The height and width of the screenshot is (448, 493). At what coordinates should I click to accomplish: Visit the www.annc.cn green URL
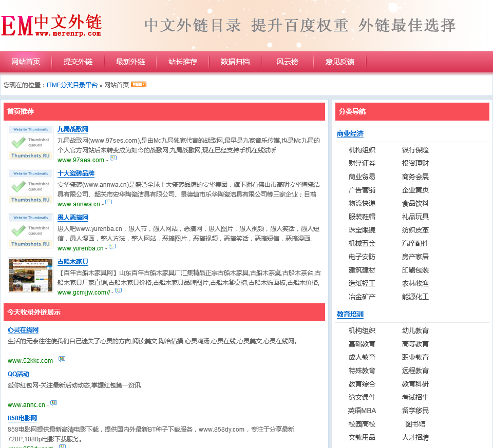pyautogui.click(x=26, y=405)
